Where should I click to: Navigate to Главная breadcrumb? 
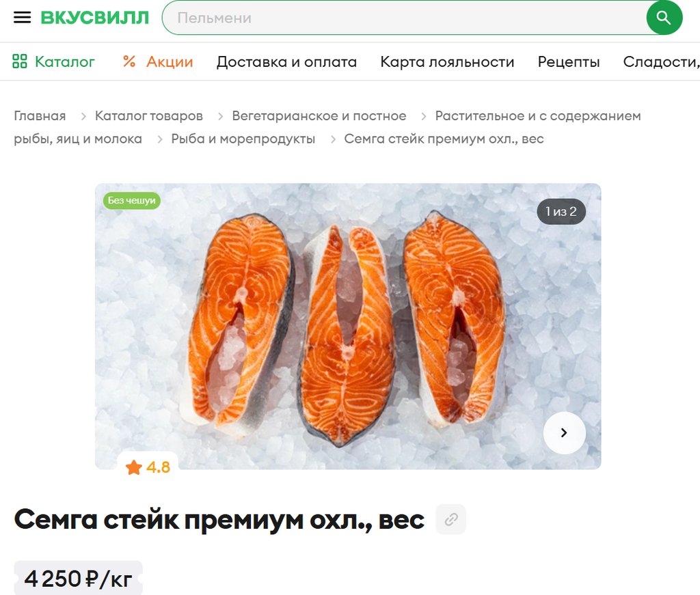tap(40, 116)
